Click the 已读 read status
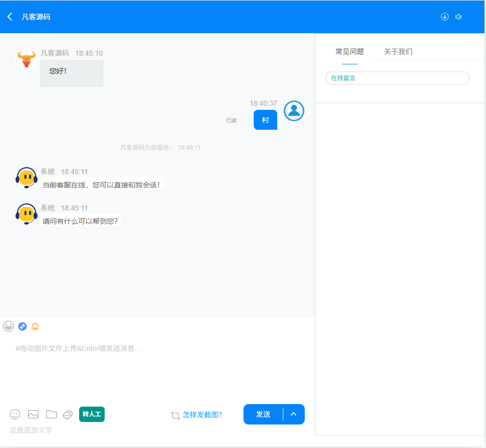 (231, 121)
